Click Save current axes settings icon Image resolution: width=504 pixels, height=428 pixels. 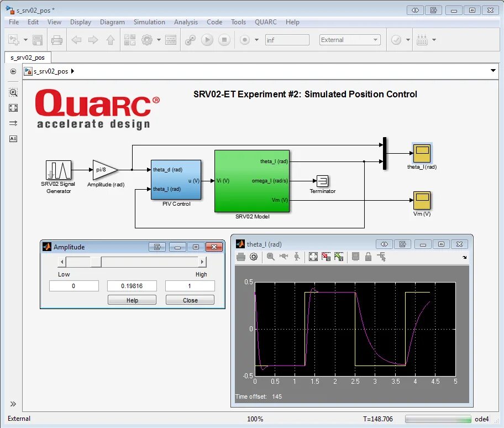[x=326, y=257]
